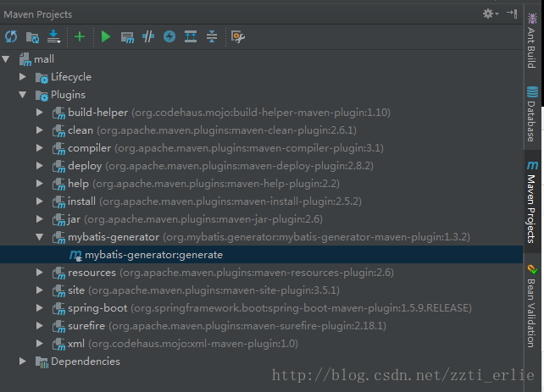
Task: Click the Collapse All toolbar icon
Action: tap(212, 36)
